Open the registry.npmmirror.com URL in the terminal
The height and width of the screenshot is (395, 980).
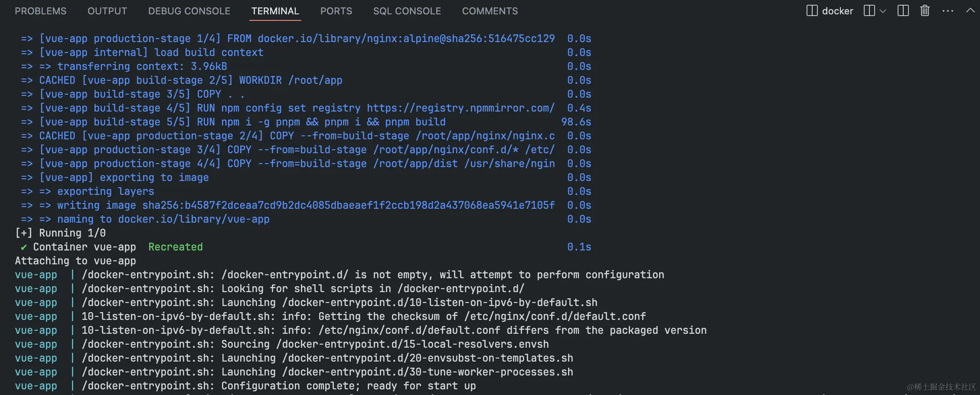coord(461,108)
